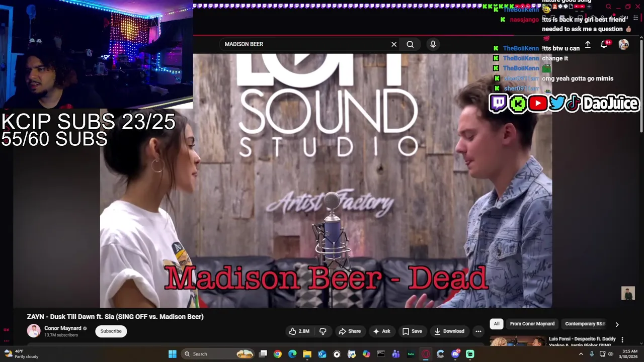Start voice search with microphone icon
644x362 pixels.
point(433,44)
